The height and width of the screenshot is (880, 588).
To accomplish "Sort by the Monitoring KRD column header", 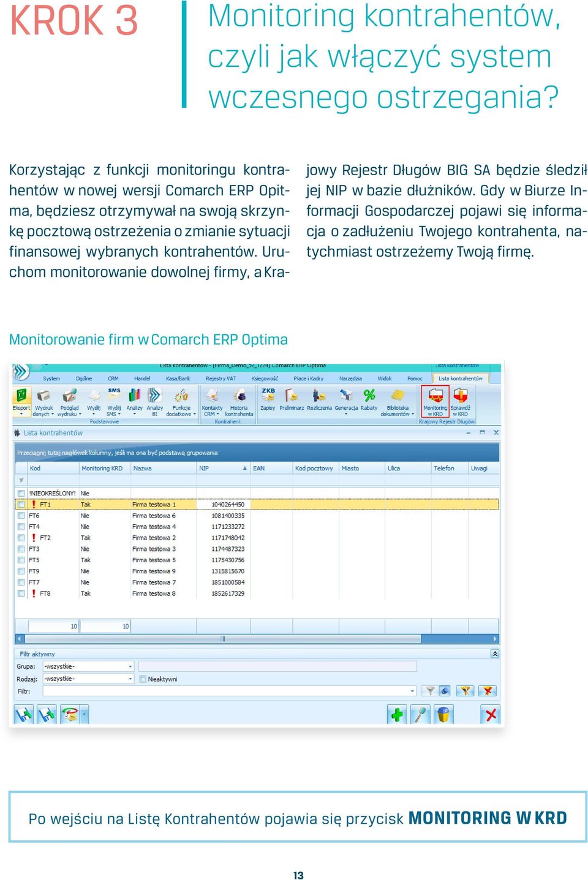I will [x=105, y=468].
